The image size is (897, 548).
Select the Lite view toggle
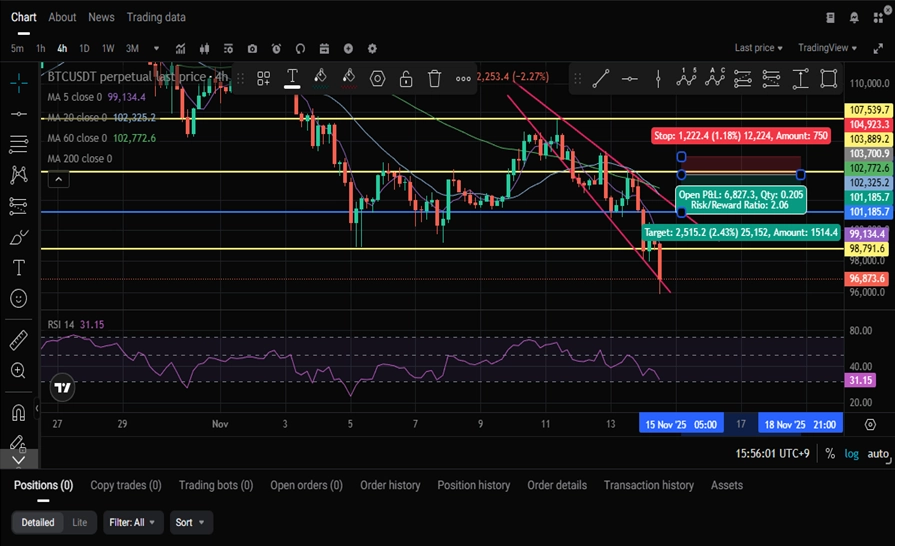coord(80,522)
